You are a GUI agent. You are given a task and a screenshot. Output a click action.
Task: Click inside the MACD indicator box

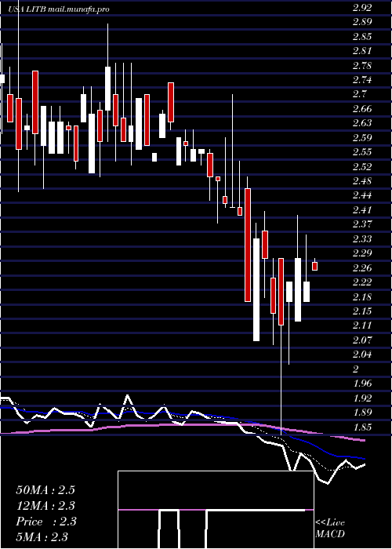coord(216,510)
